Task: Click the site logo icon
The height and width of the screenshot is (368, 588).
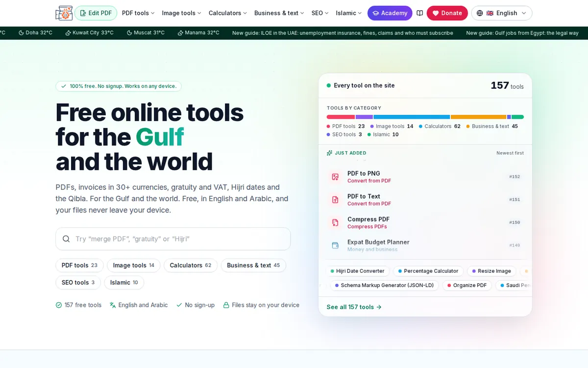Action: pyautogui.click(x=64, y=13)
